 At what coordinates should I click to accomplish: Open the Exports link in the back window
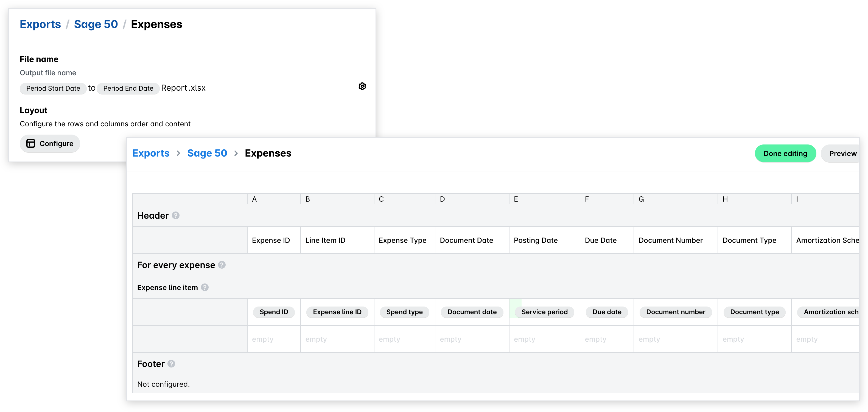click(x=40, y=24)
